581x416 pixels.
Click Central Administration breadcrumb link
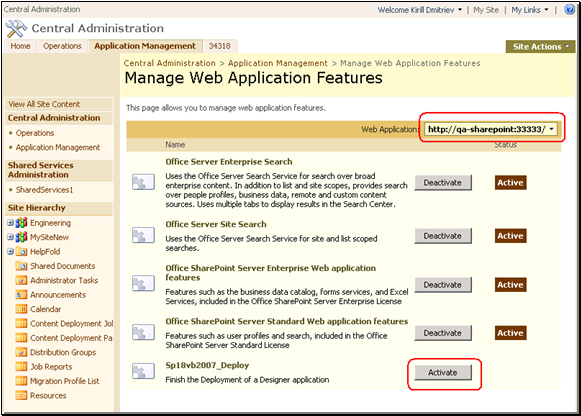point(170,63)
